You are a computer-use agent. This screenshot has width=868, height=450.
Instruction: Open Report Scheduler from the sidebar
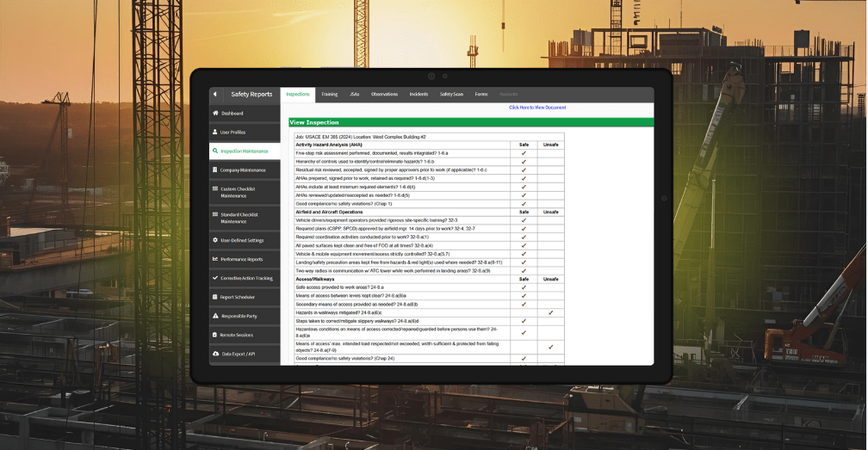(x=239, y=297)
